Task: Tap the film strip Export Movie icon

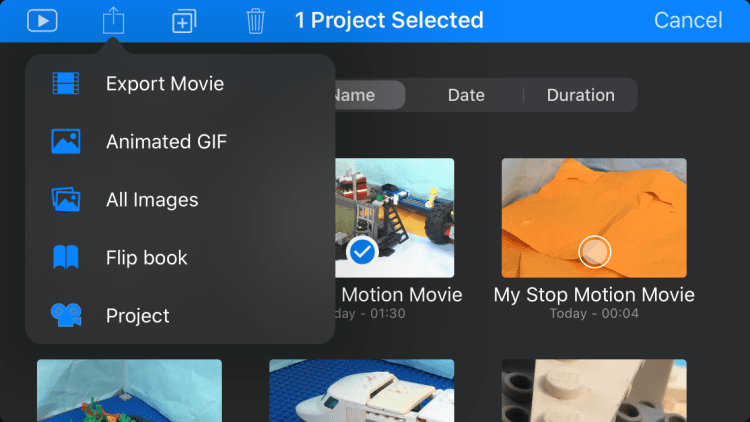Action: 66,84
